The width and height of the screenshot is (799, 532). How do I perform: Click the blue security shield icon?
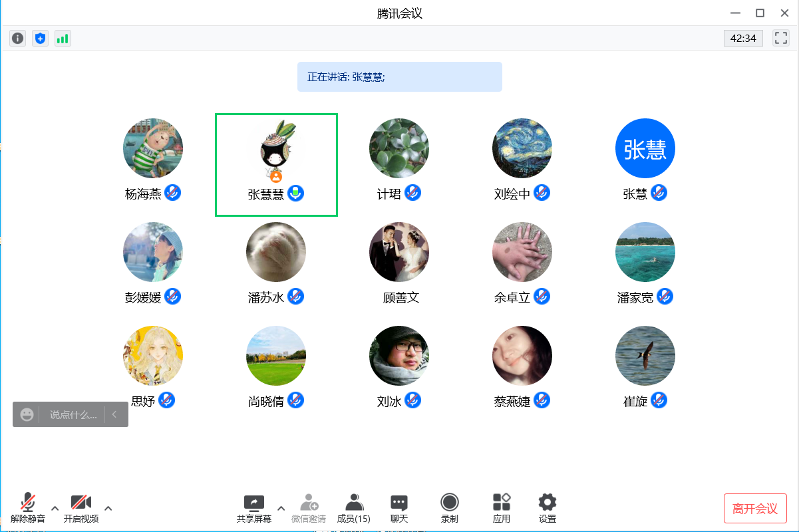41,39
